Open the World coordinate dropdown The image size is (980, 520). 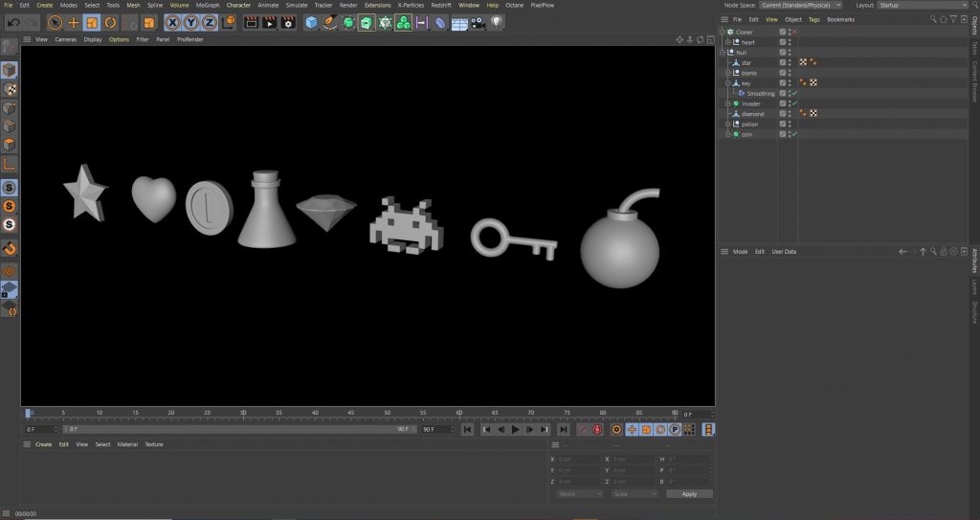coord(579,494)
